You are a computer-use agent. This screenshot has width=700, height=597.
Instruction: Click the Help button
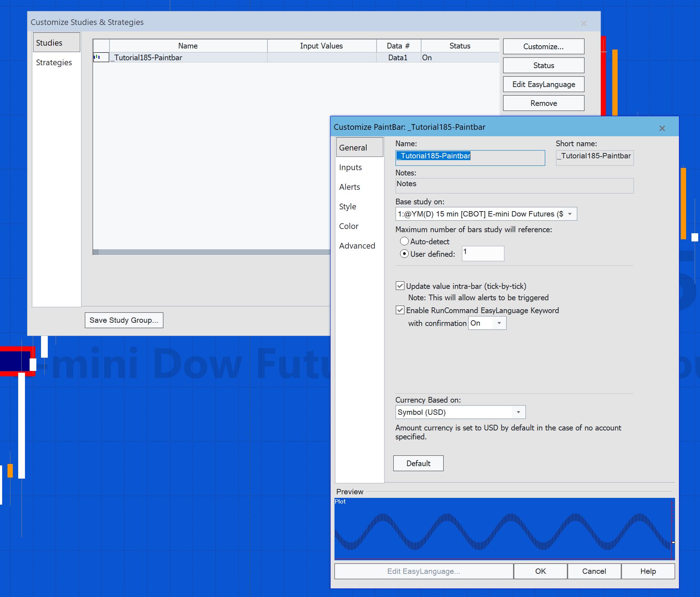tap(648, 571)
